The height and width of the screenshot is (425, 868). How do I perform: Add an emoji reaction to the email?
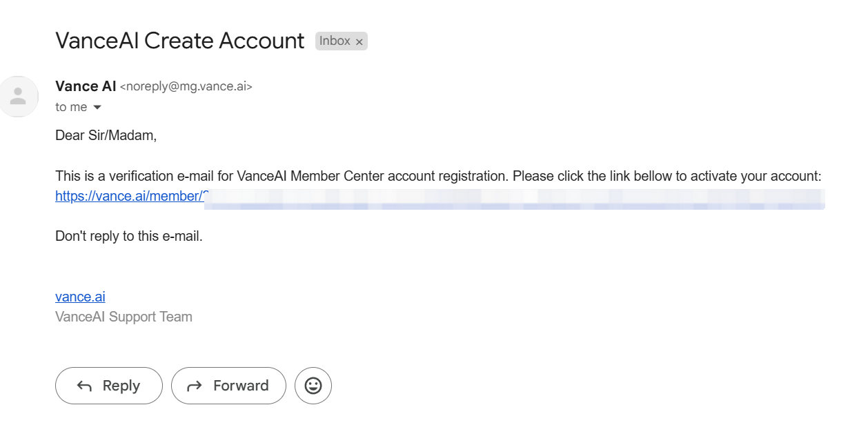point(313,386)
